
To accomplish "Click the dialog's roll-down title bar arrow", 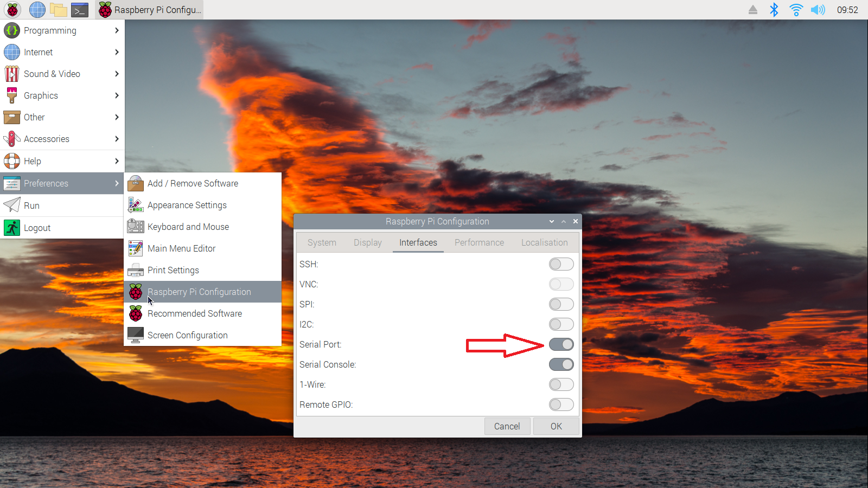I will tap(552, 221).
